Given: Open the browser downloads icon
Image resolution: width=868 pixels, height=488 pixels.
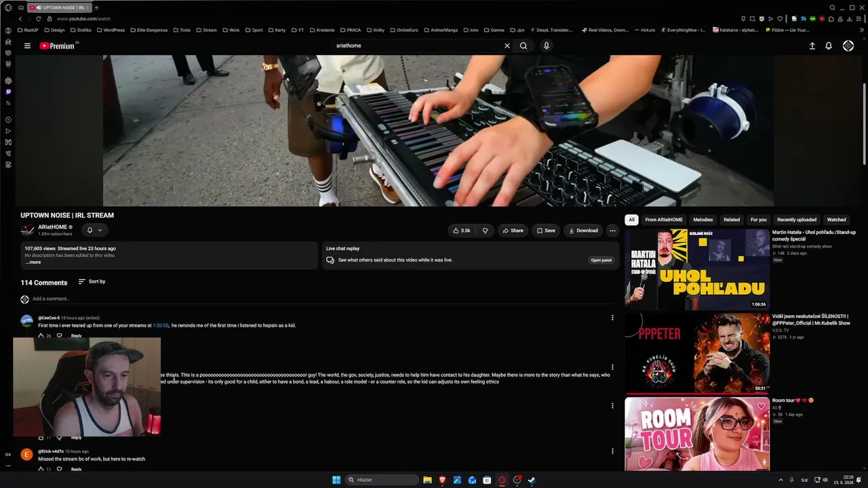Looking at the screenshot, I should pos(848,18).
